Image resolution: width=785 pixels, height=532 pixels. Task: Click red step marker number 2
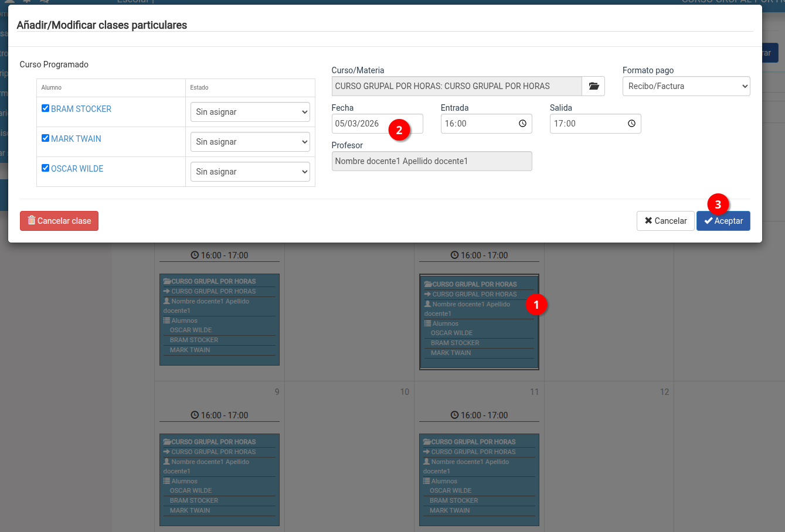click(x=399, y=129)
